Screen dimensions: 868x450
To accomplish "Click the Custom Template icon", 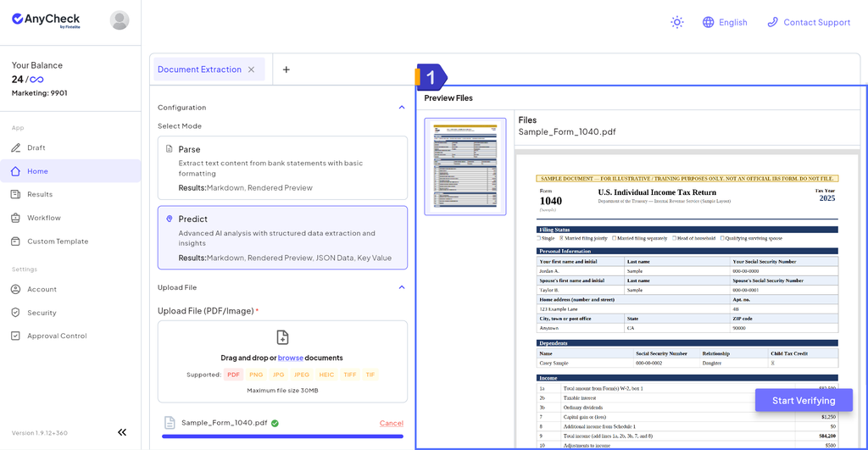I will [15, 242].
